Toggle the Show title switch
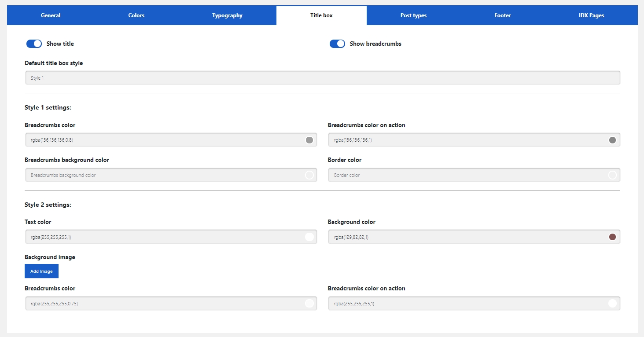The image size is (644, 337). [34, 44]
